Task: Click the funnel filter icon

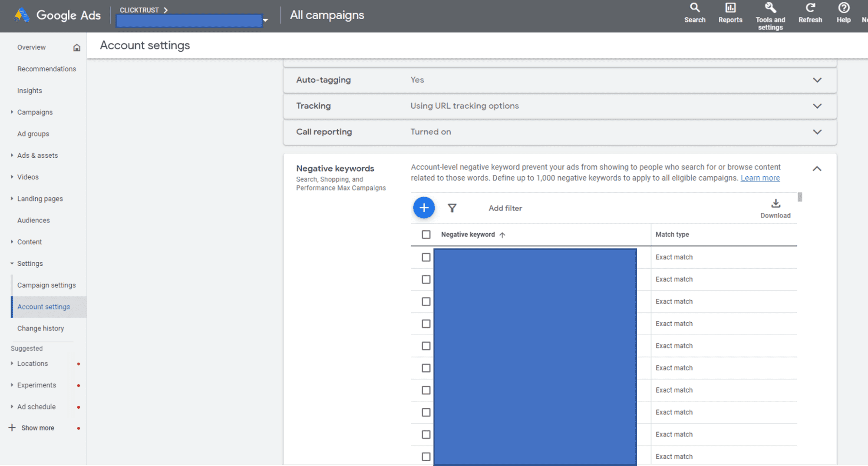Action: coord(452,208)
